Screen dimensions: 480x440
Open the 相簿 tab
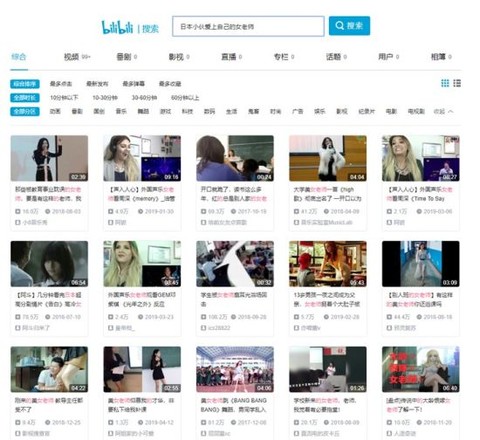tap(441, 57)
